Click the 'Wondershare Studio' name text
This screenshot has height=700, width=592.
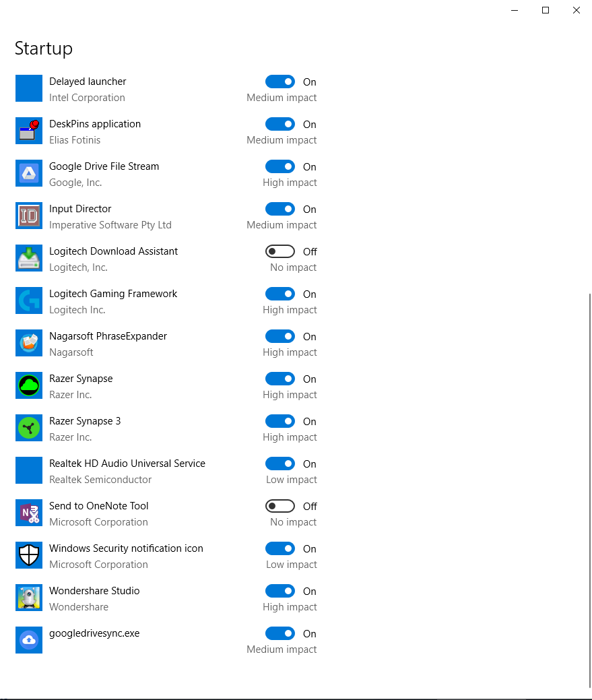(94, 591)
